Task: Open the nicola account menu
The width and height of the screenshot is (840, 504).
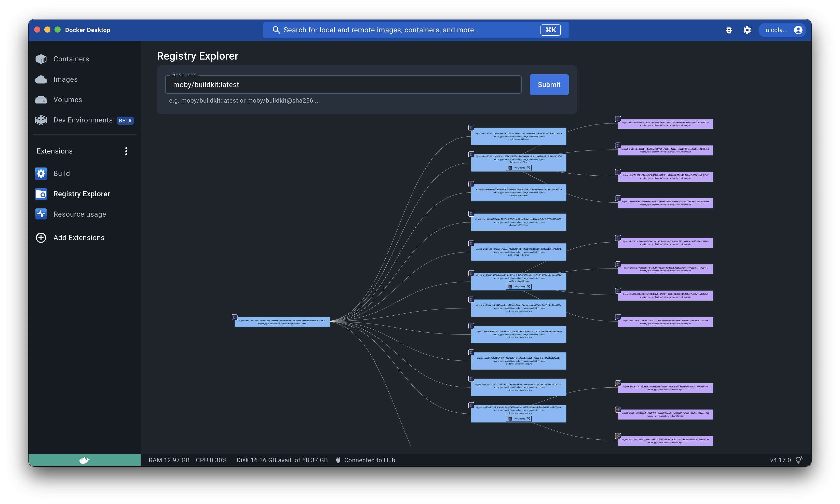Action: (x=782, y=30)
